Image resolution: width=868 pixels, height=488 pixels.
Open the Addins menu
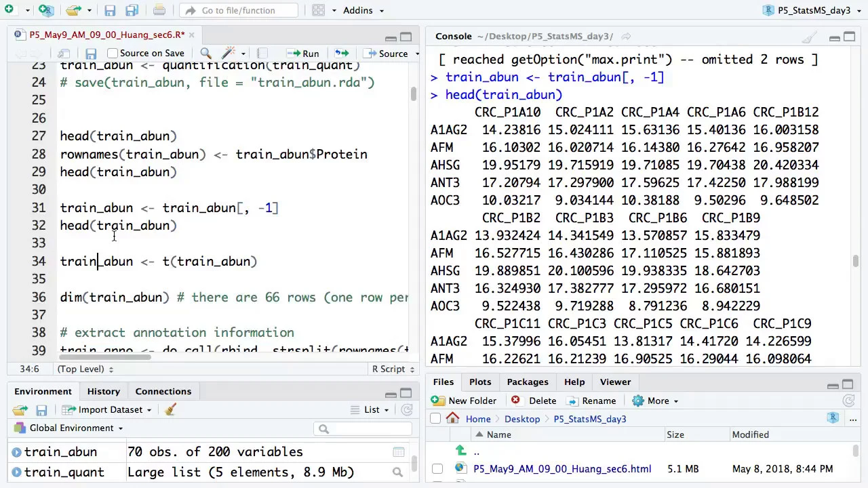[363, 10]
